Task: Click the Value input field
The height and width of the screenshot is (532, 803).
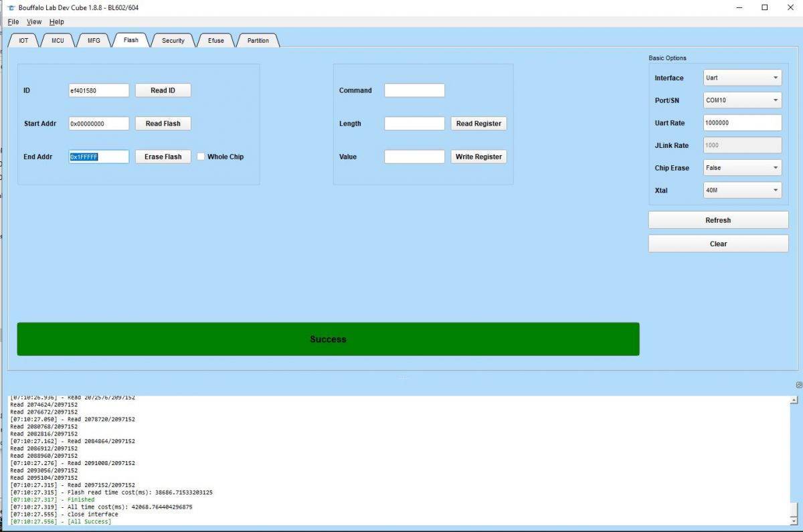Action: 414,157
